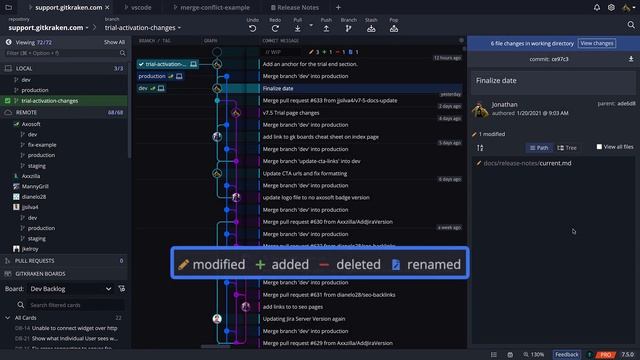Click the Undo toolbar icon

252,29
